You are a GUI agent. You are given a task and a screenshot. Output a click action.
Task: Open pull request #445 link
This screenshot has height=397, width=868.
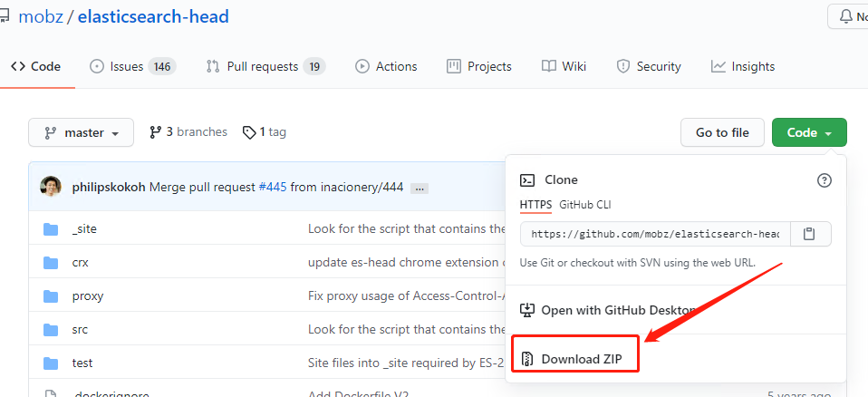(x=273, y=187)
